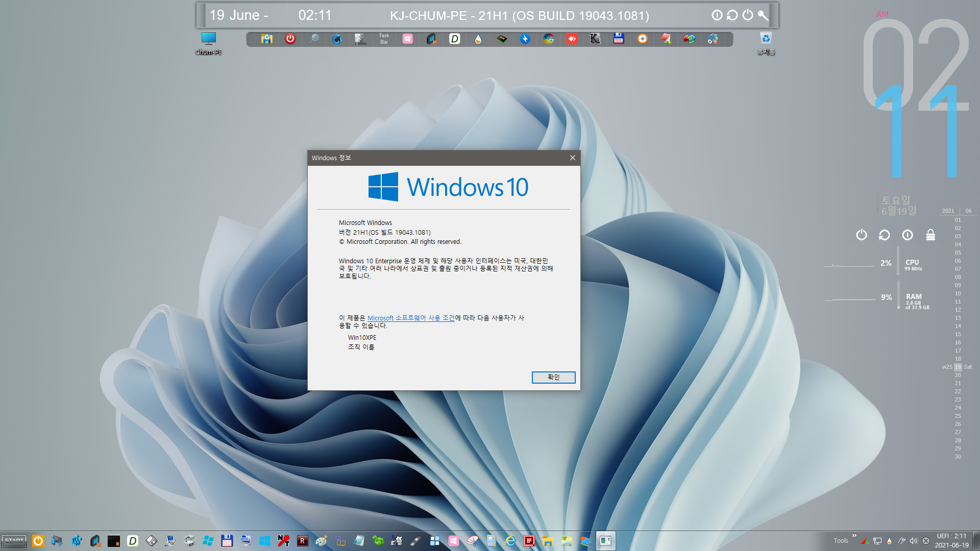The height and width of the screenshot is (551, 980).
Task: Launch the dark red R icon on taskbar
Action: click(x=303, y=541)
